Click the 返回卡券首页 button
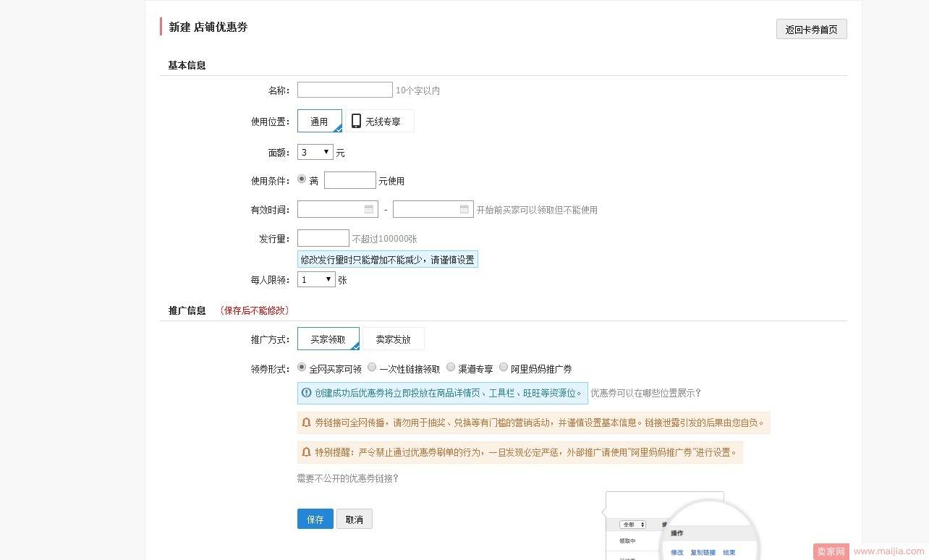The height and width of the screenshot is (560, 929). [811, 30]
